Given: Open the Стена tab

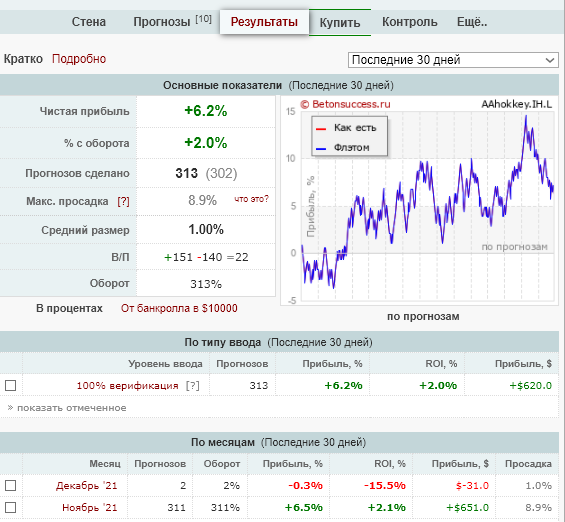Looking at the screenshot, I should tap(89, 22).
